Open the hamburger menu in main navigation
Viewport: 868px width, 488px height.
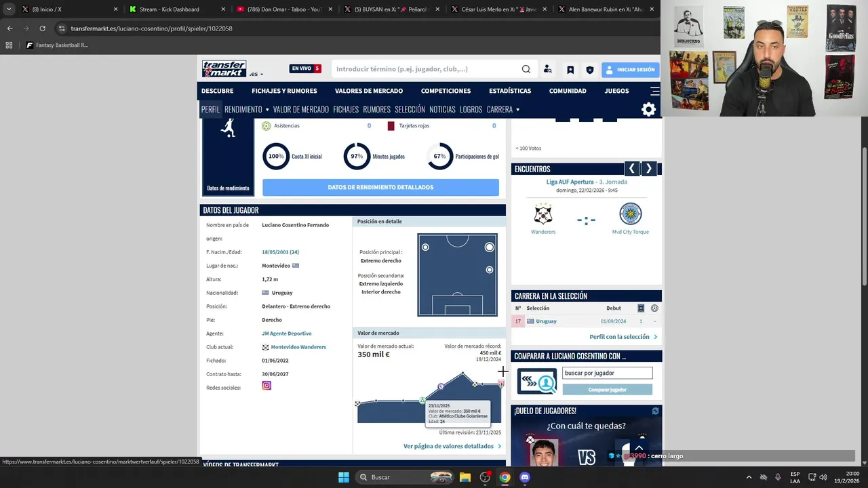654,91
